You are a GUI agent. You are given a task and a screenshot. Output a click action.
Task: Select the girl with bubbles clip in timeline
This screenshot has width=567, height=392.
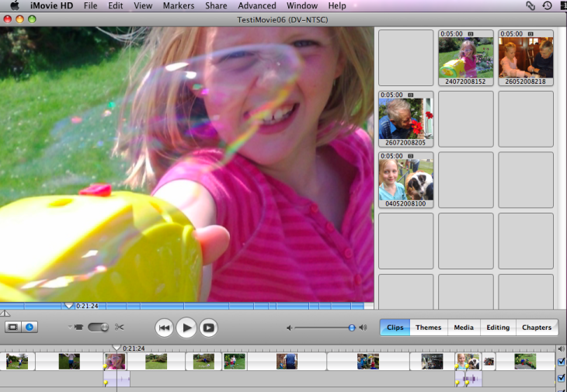(x=115, y=361)
